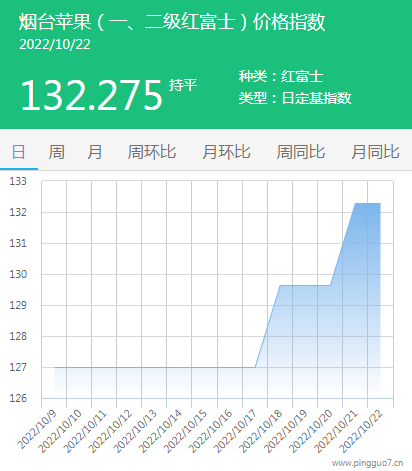Switch to the 周 weekly tab
Viewport: 412px width, 471px height.
[57, 152]
